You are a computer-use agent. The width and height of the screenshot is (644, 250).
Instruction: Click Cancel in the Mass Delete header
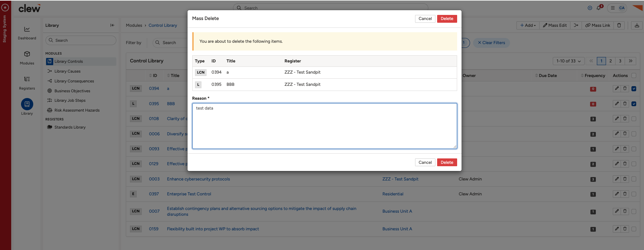coord(425,19)
